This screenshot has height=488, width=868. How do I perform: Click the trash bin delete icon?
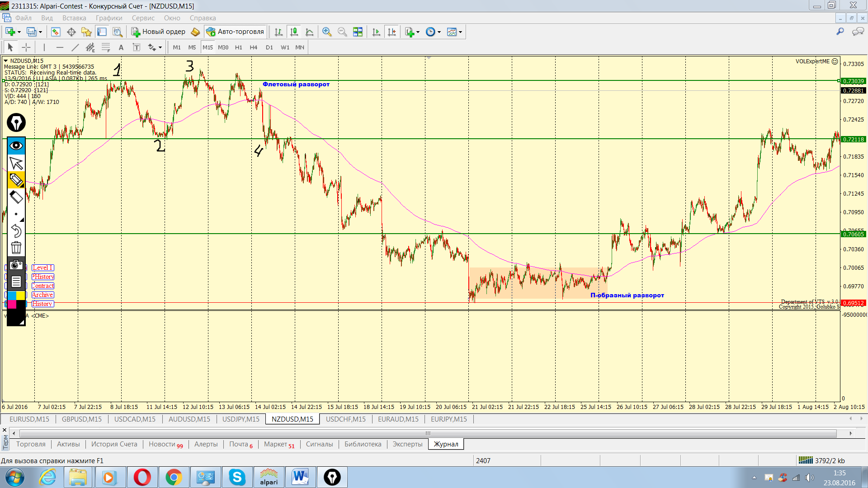tap(16, 248)
